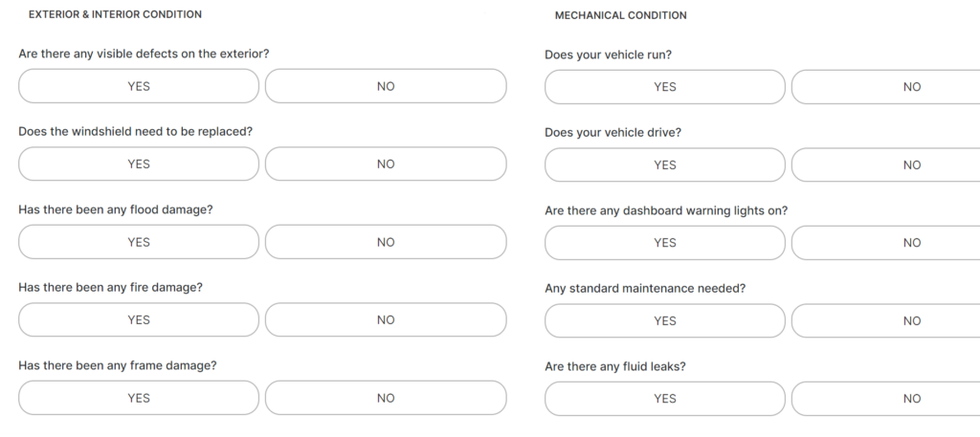This screenshot has width=980, height=437.
Task: Choose YES for vehicle drives
Action: point(665,164)
